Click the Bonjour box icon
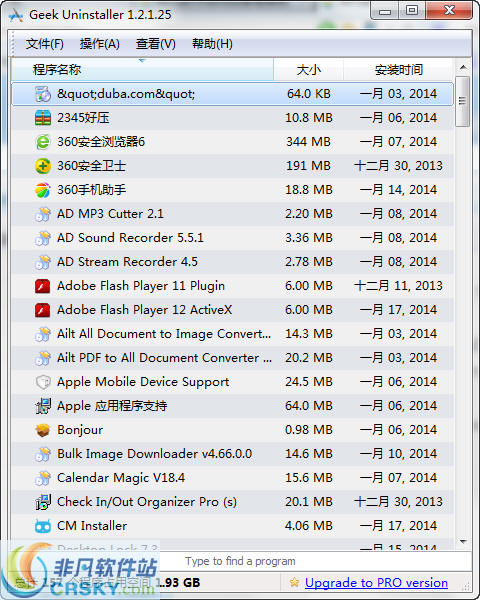 42,430
